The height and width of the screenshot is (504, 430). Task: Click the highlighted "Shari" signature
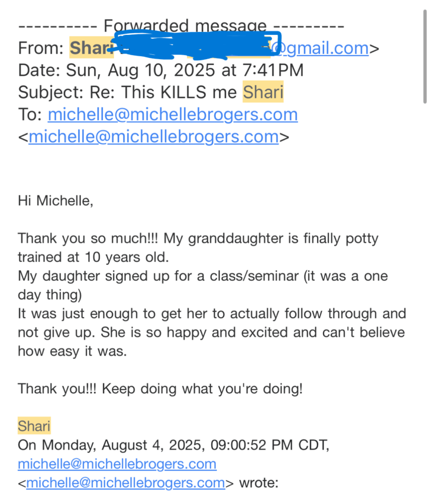(34, 425)
